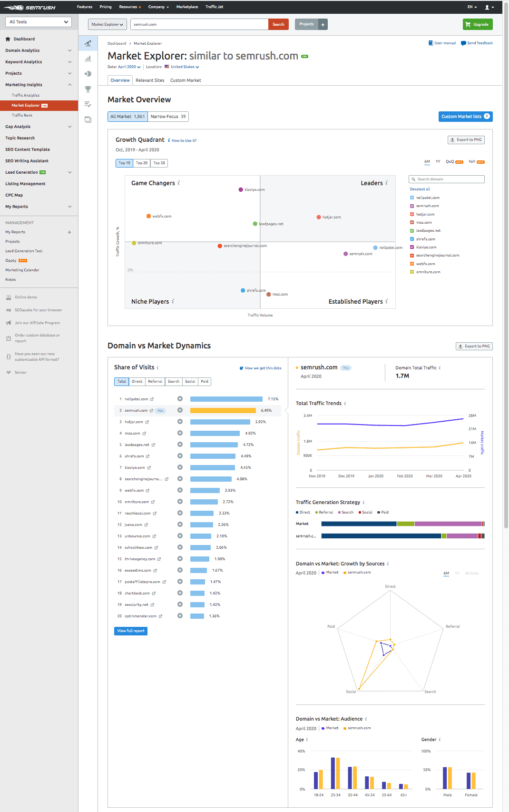Click the View full report button
This screenshot has width=509, height=812.
point(131,631)
